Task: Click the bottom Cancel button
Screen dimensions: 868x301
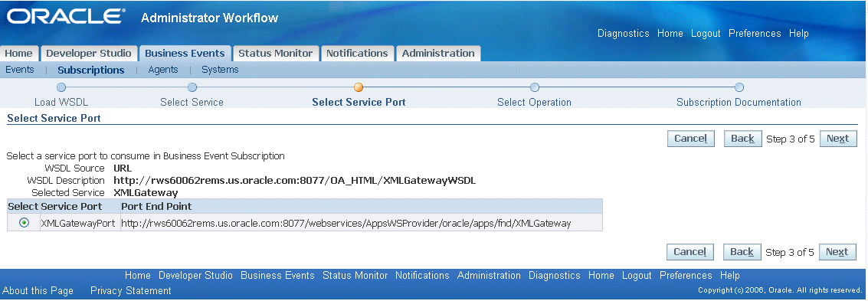Action: 690,252
